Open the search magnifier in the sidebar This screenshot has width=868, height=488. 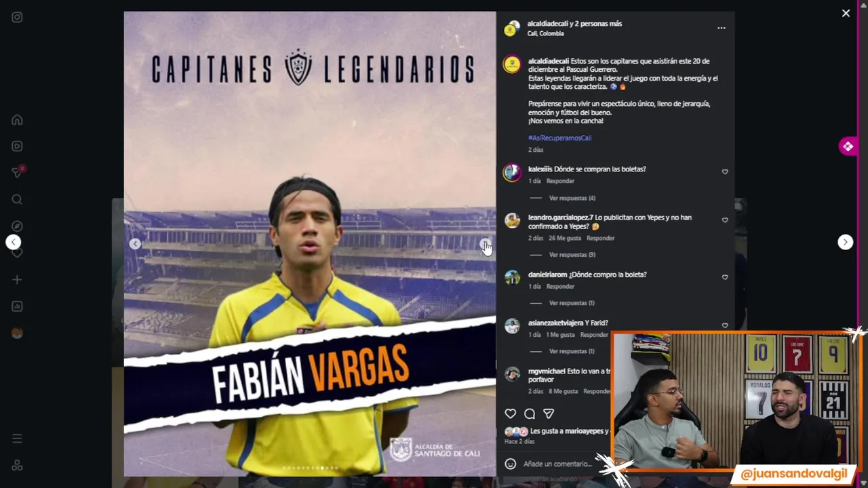[x=17, y=199]
